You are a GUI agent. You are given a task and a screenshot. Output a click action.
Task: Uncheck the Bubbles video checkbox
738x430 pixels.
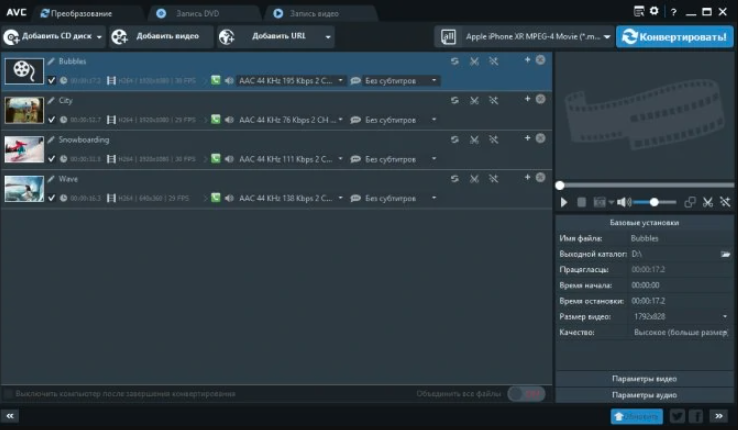pyautogui.click(x=51, y=80)
